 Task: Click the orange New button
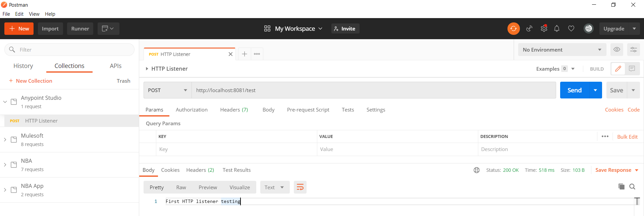(x=19, y=28)
